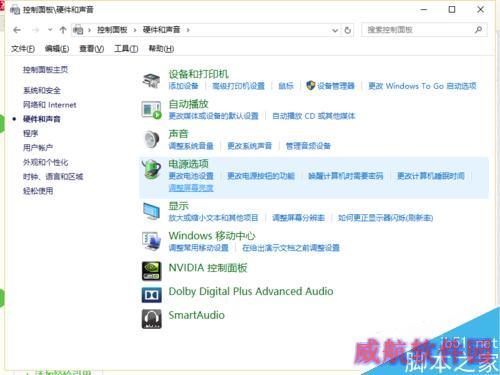Viewport: 500px width, 375px height.
Task: Open the NVIDIA 控制面板 text link
Action: (x=208, y=268)
